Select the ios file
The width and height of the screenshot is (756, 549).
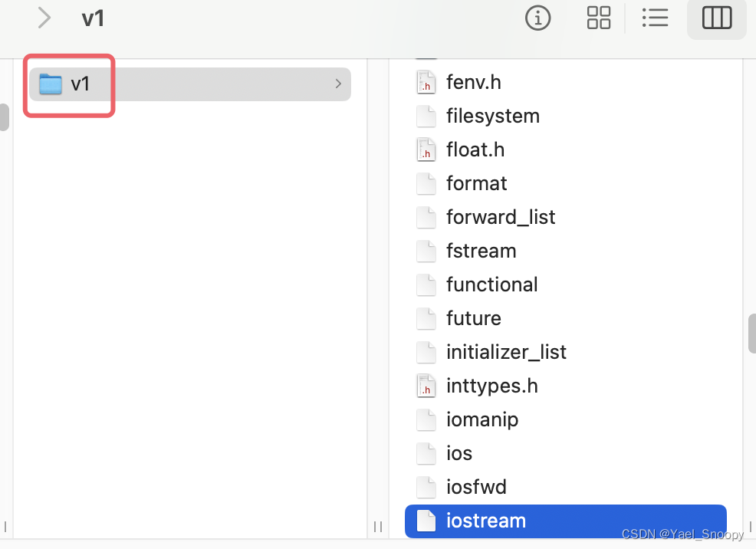point(459,453)
